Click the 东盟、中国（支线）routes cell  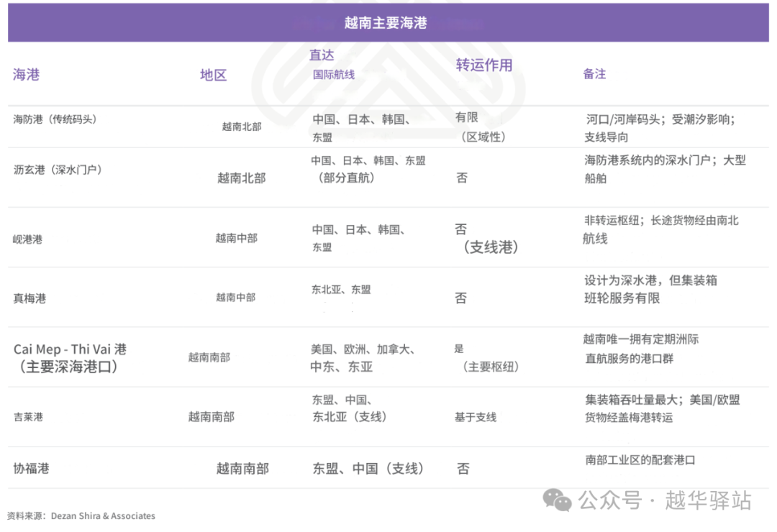[368, 469]
